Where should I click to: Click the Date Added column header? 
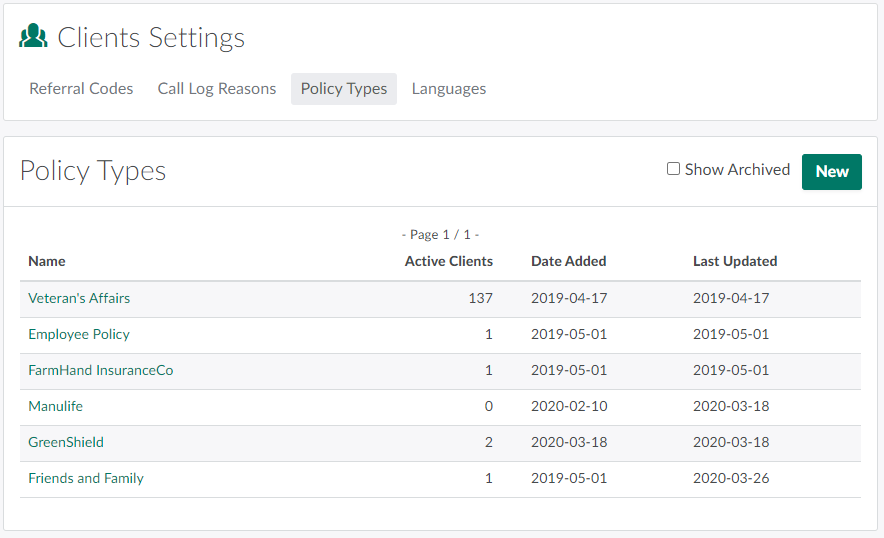(x=568, y=261)
